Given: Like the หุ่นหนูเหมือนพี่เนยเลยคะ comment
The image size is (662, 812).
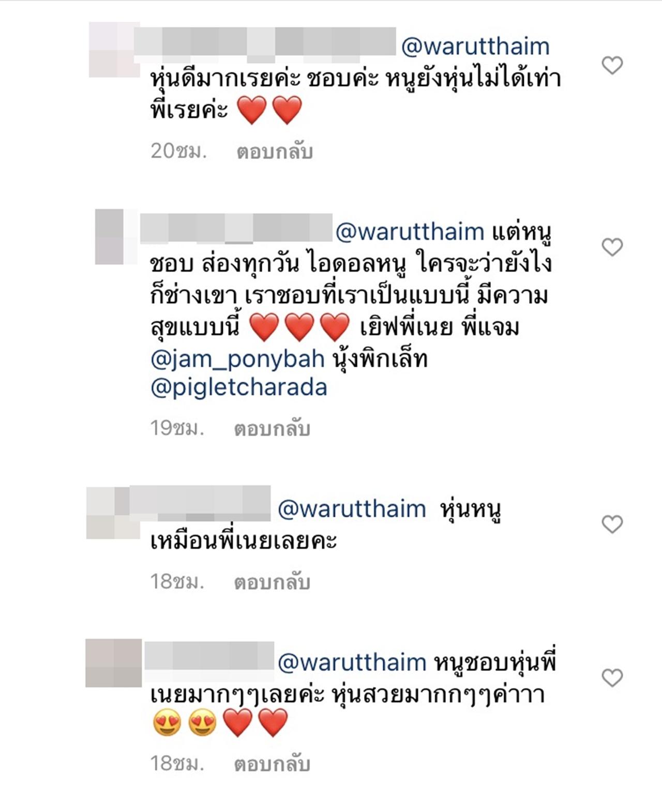Looking at the screenshot, I should (x=612, y=524).
